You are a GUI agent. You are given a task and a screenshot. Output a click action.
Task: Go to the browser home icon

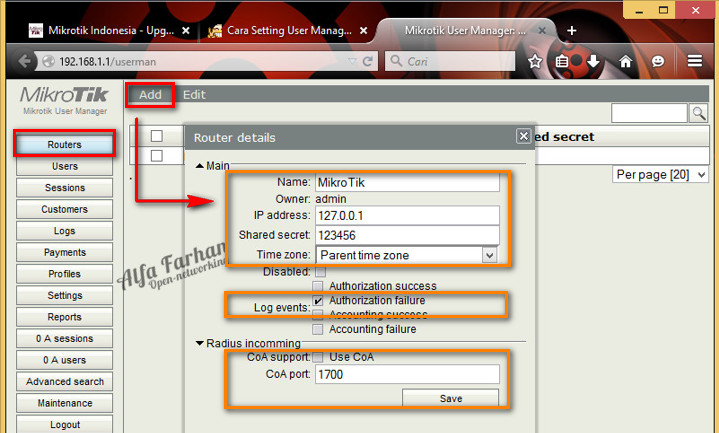625,61
